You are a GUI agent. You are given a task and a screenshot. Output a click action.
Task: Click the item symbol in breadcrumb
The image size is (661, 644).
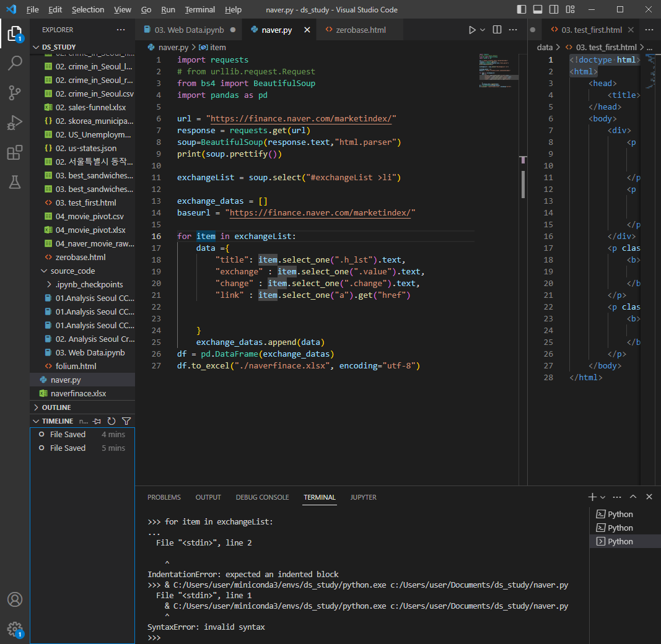pyautogui.click(x=212, y=47)
